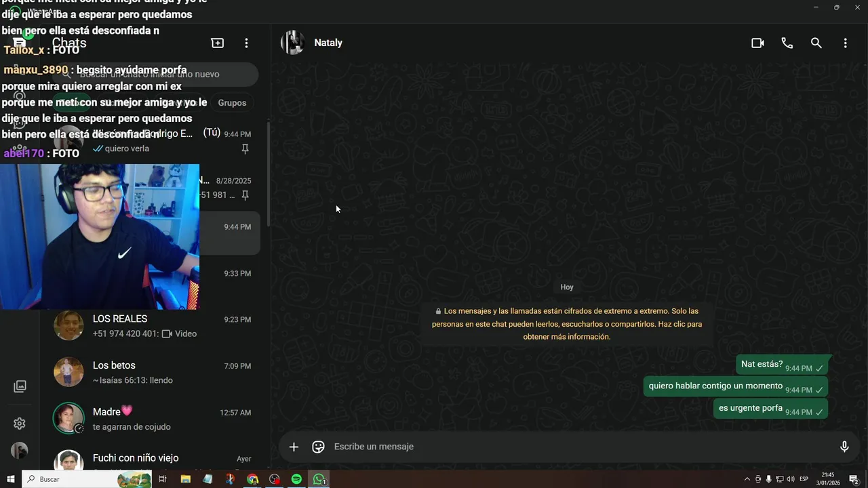Record a voice message with the microphone

pyautogui.click(x=844, y=447)
